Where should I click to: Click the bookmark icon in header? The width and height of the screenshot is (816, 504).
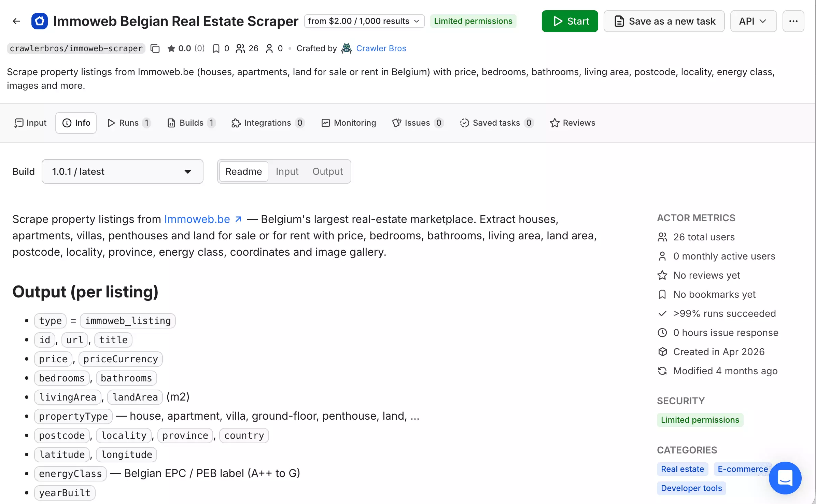pos(216,48)
